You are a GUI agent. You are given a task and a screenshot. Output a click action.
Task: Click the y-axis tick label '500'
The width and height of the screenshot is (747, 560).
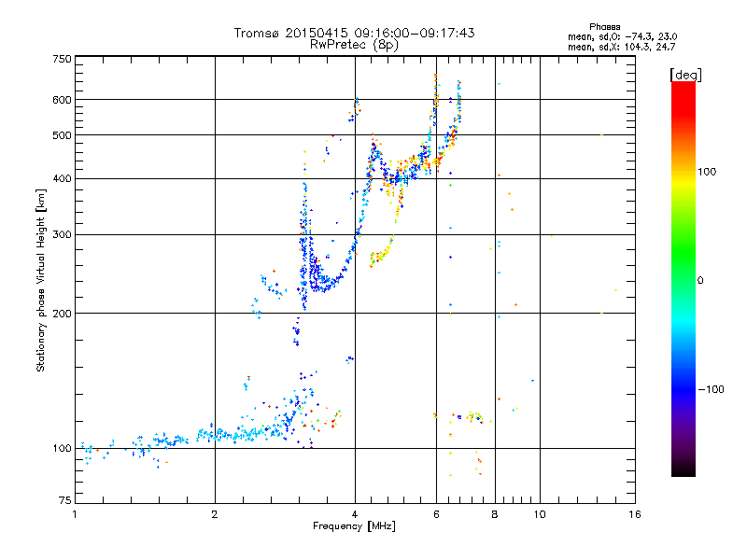[x=62, y=135]
